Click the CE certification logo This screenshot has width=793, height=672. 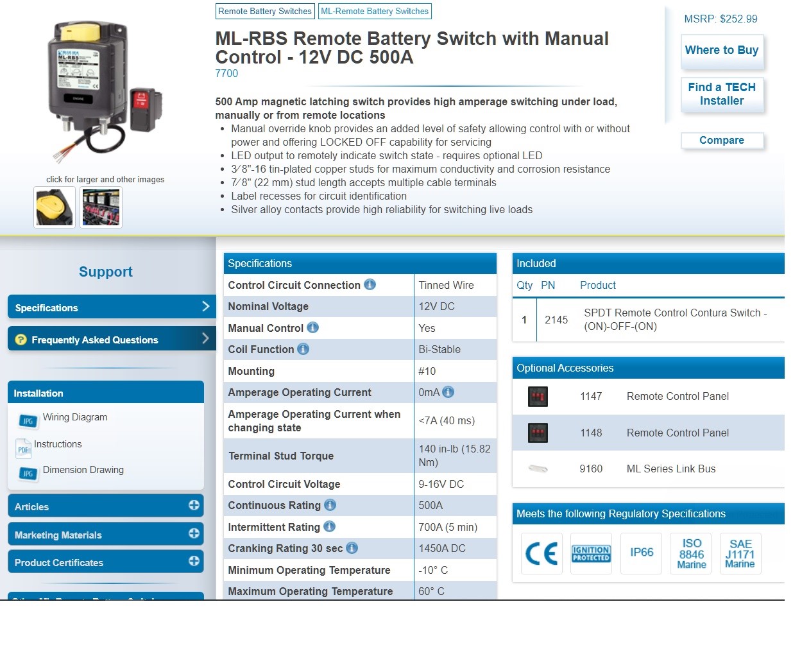point(541,553)
